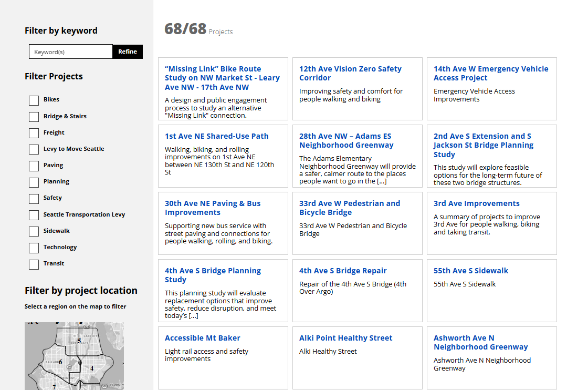
Task: Select region 5 on the district map
Action: pyautogui.click(x=79, y=341)
